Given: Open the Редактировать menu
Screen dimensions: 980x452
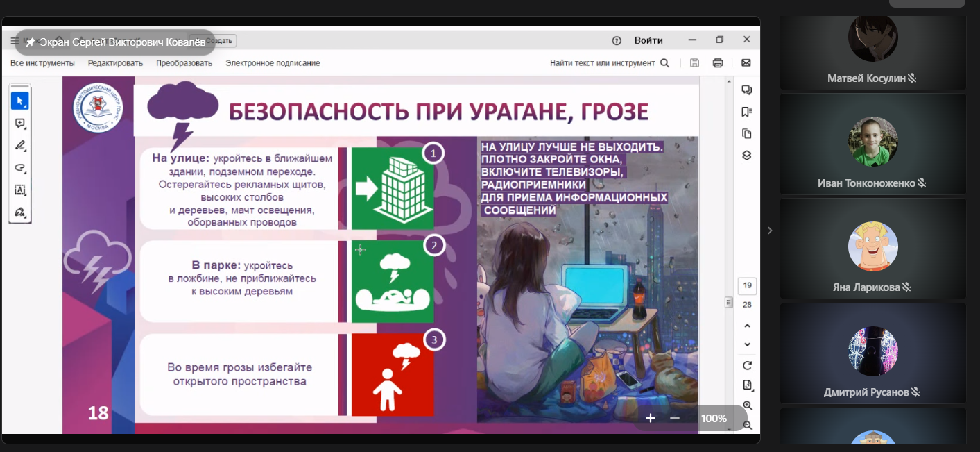Looking at the screenshot, I should 115,63.
